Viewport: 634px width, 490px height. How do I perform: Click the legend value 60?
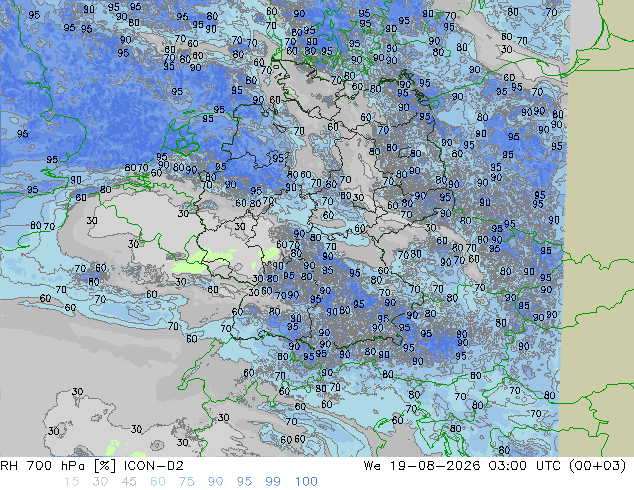[x=158, y=482]
